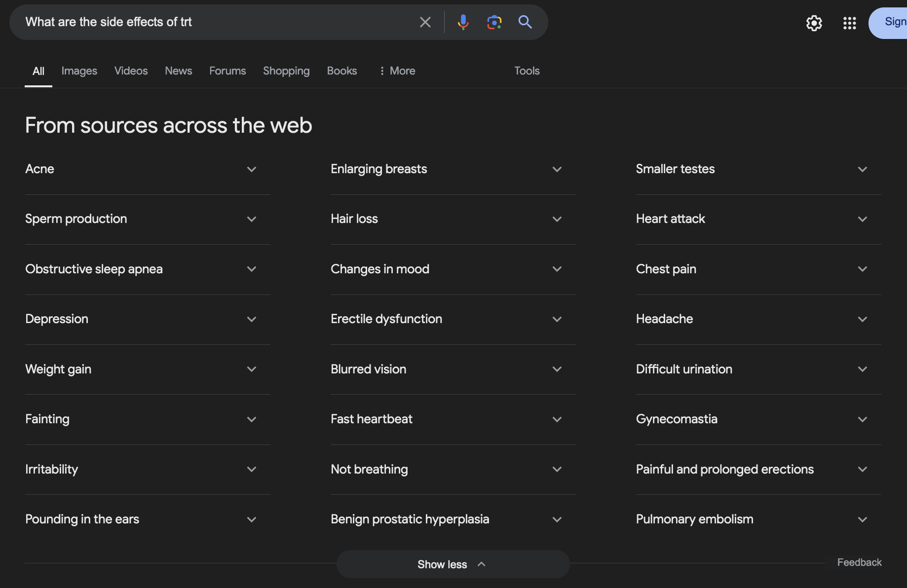This screenshot has height=588, width=907.
Task: Open the Tools options
Action: click(527, 71)
